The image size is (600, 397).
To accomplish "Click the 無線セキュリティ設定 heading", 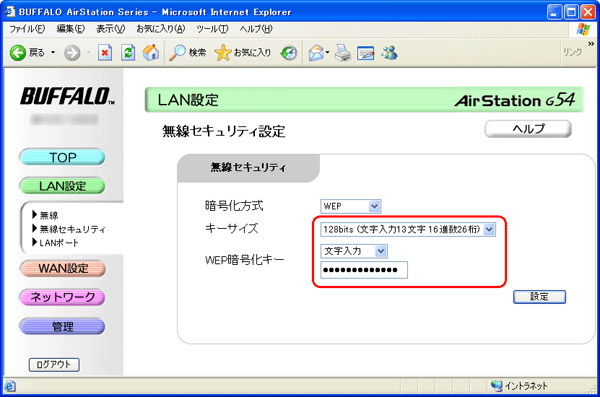I will coord(224,131).
